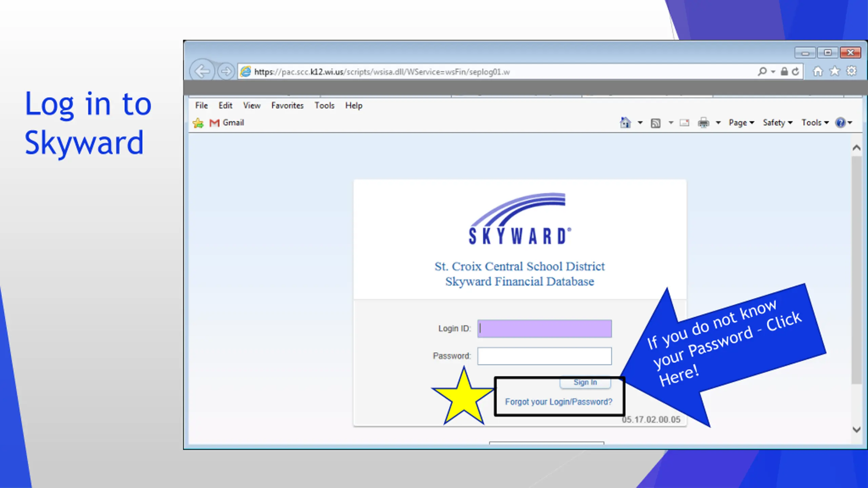The width and height of the screenshot is (868, 488).
Task: Click the Skyward Financial Database text
Action: tap(519, 282)
